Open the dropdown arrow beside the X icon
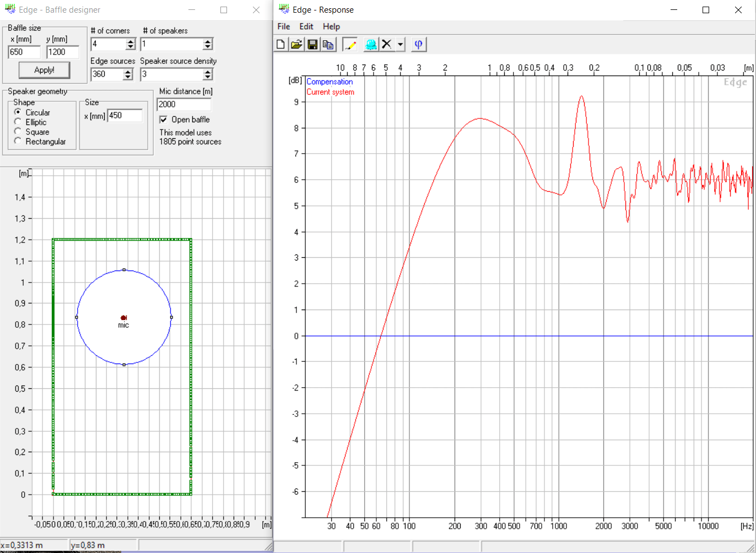This screenshot has width=756, height=553. click(400, 45)
